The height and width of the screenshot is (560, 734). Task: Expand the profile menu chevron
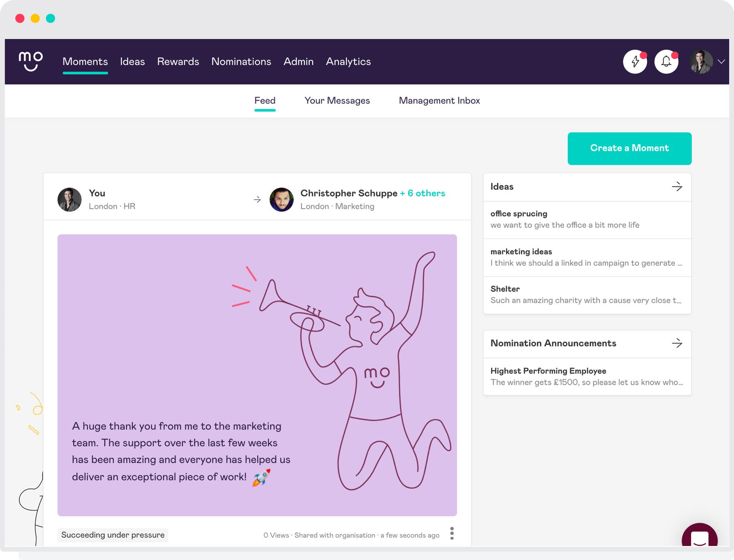coord(721,62)
